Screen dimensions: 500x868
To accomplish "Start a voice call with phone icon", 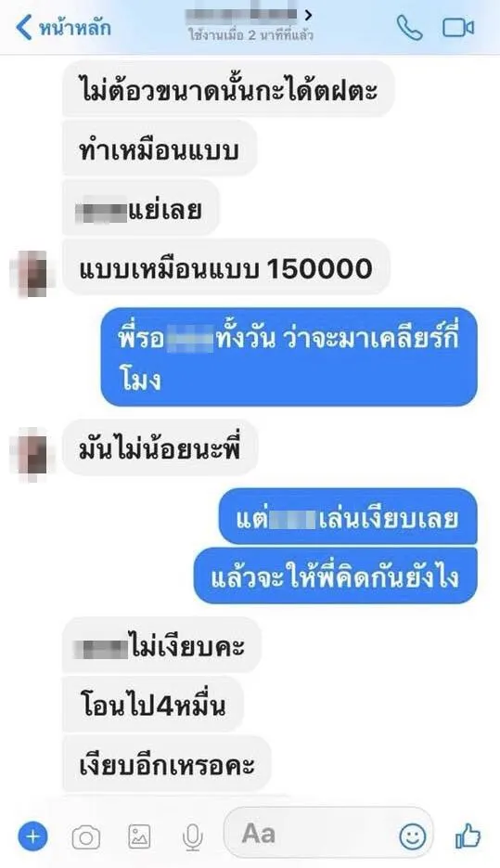I will coord(409,28).
